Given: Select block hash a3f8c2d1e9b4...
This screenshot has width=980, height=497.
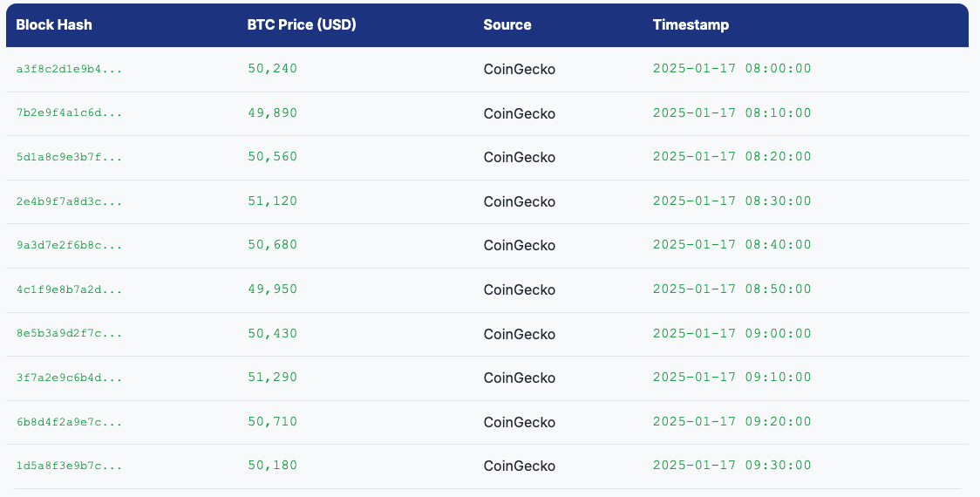Looking at the screenshot, I should click(69, 69).
